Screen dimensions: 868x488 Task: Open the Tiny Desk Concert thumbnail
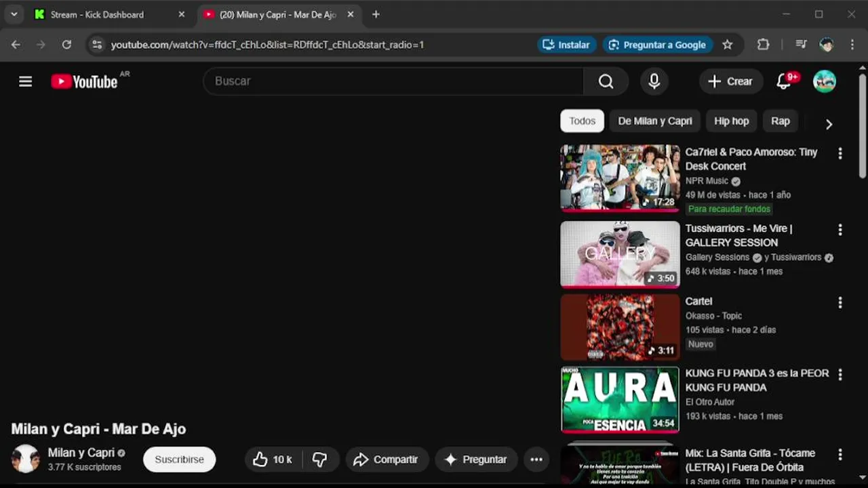(620, 178)
